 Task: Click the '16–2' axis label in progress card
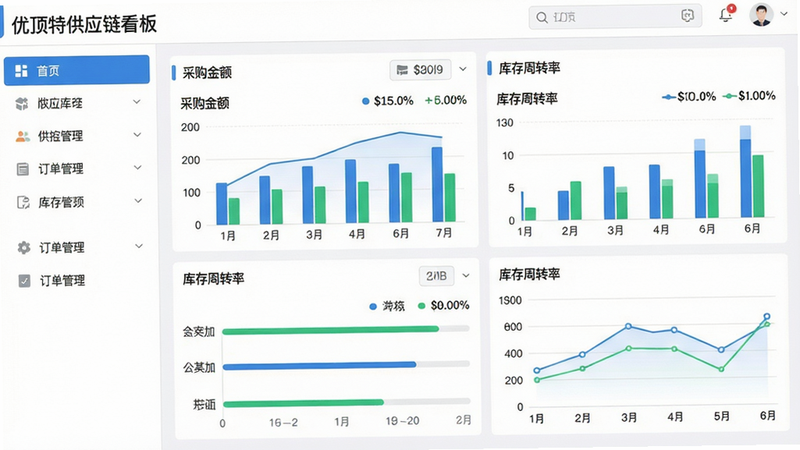point(284,422)
